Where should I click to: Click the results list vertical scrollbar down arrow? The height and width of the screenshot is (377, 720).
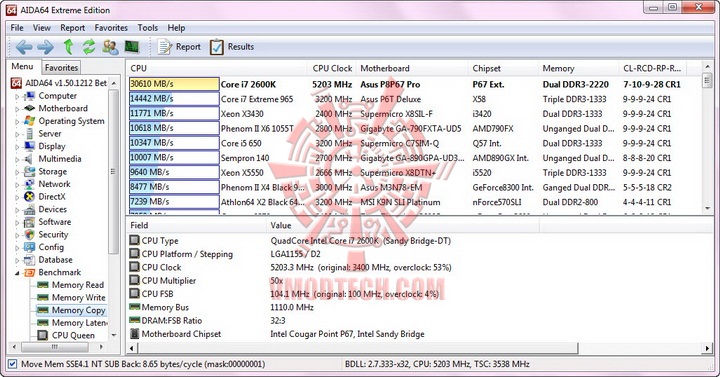coord(707,208)
